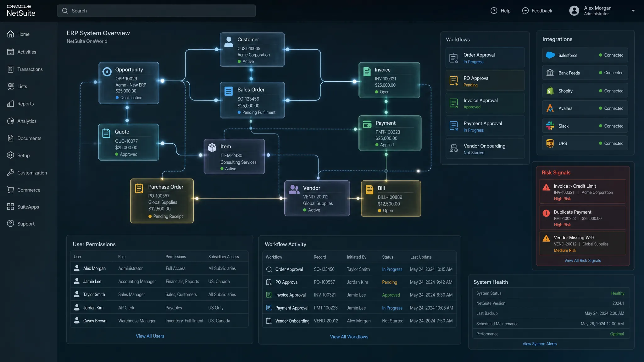This screenshot has height=362, width=644.
Task: Click the Payment node card icon
Action: pos(367,124)
